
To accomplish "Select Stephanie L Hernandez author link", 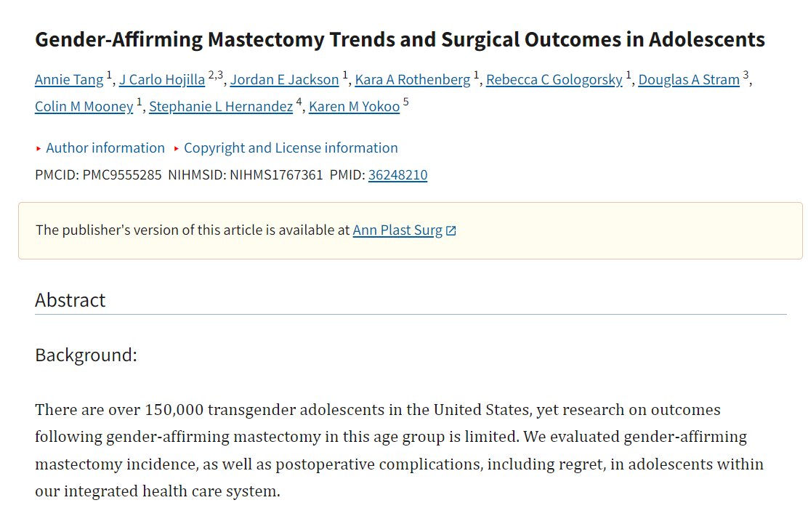I will pos(221,107).
